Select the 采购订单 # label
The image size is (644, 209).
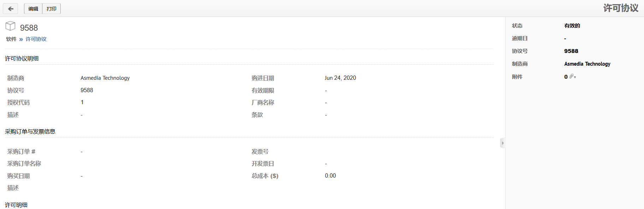(21, 152)
